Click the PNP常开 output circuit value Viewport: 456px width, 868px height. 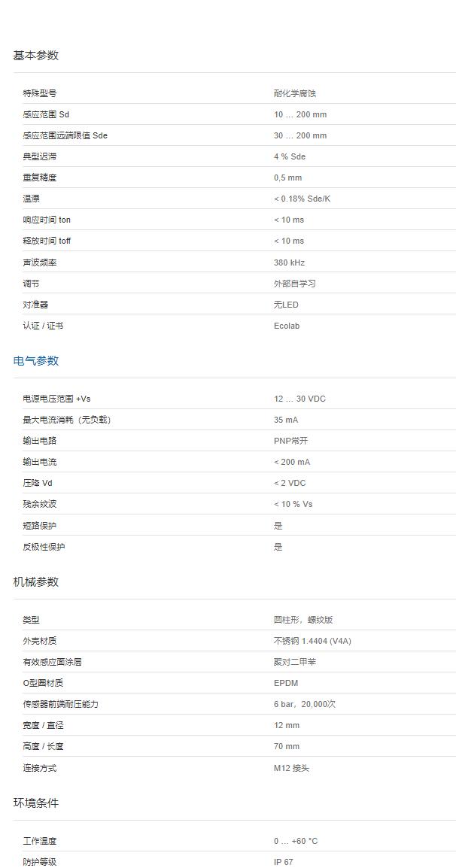tap(290, 441)
